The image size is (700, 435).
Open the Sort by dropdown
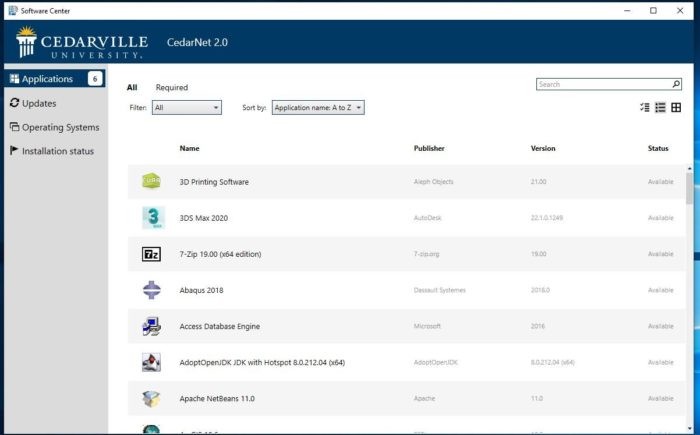(x=318, y=108)
